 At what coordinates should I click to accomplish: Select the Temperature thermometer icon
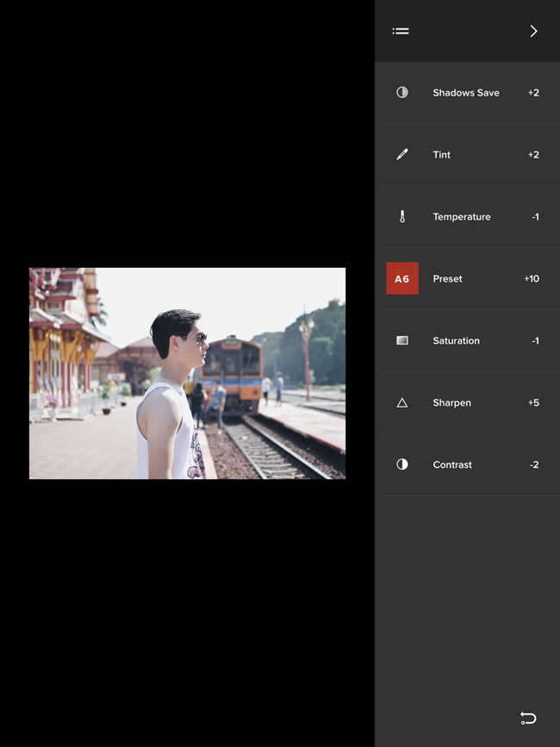click(x=402, y=217)
